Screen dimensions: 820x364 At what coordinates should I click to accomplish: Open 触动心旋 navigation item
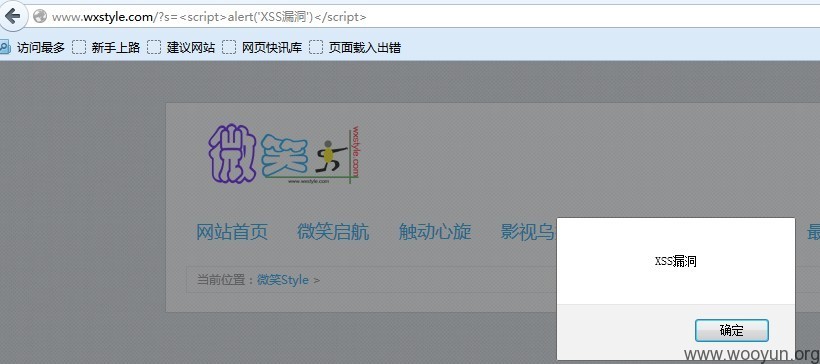tap(435, 231)
